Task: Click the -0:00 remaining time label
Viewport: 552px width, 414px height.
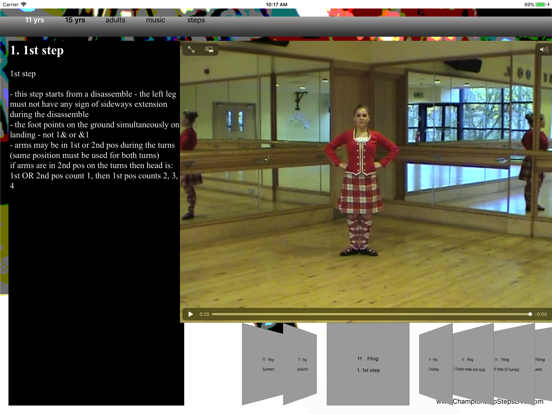Action: (x=541, y=314)
